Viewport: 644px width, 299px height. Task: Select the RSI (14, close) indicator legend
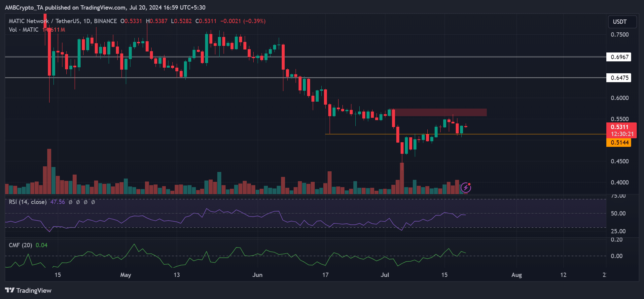(x=27, y=202)
